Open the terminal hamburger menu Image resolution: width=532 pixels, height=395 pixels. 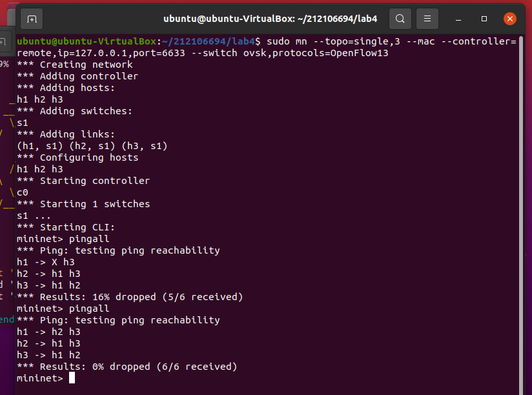click(427, 19)
